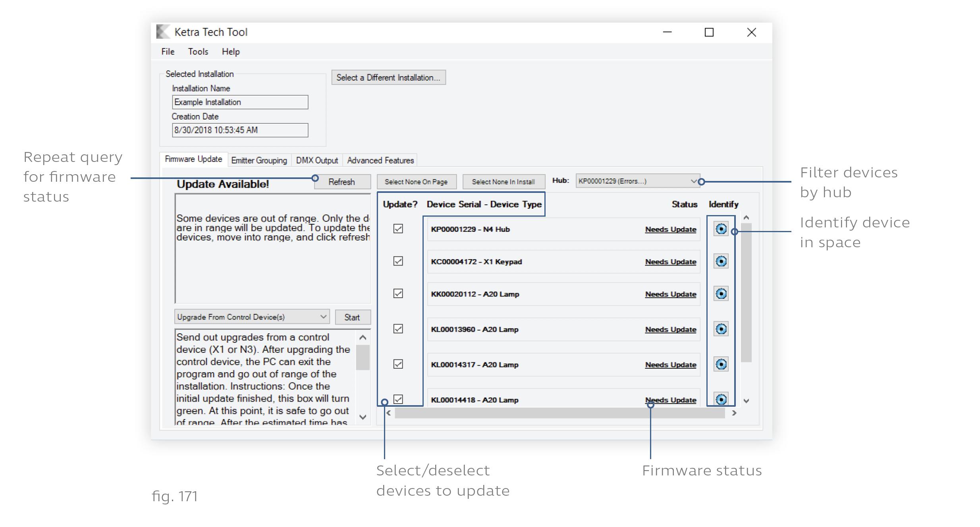This screenshot has height=527, width=980.
Task: Click the Refresh button
Action: pos(341,182)
